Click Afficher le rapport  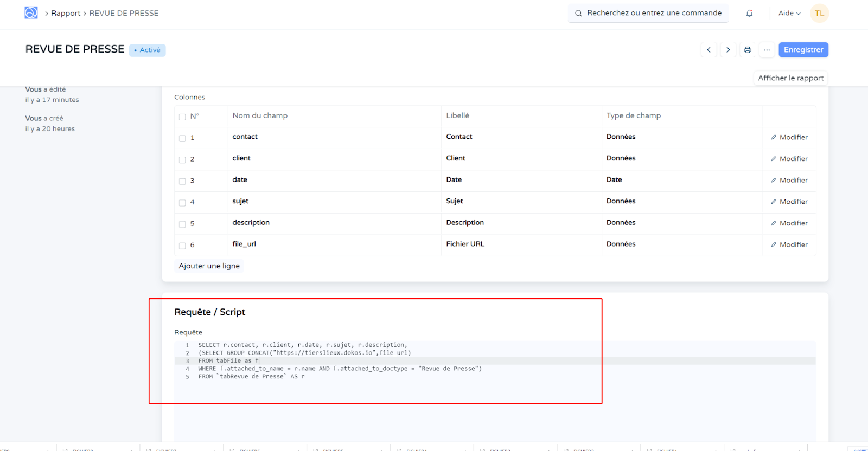point(790,78)
